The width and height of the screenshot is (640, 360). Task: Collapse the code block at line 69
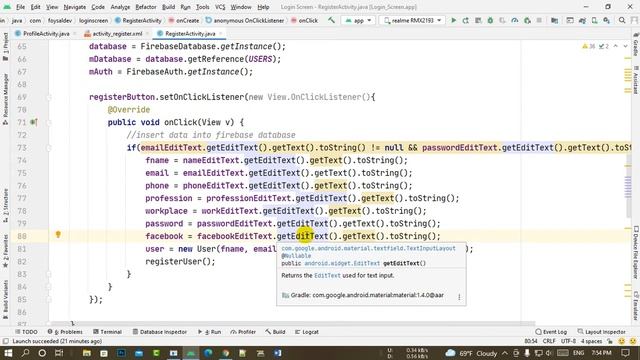(x=49, y=97)
